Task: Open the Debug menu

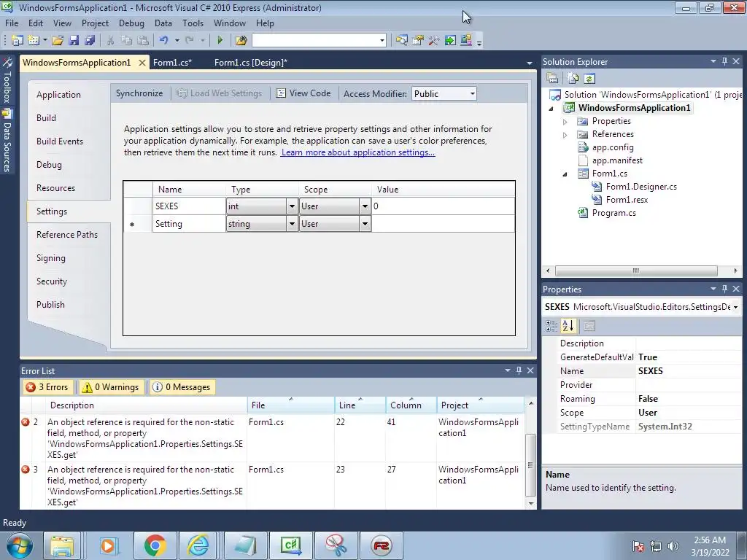Action: coord(131,23)
